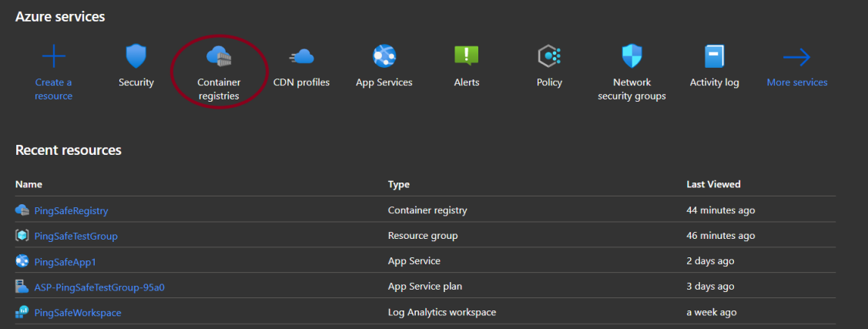
Task: Navigate to PingSafeApp1 app service
Action: coord(65,262)
